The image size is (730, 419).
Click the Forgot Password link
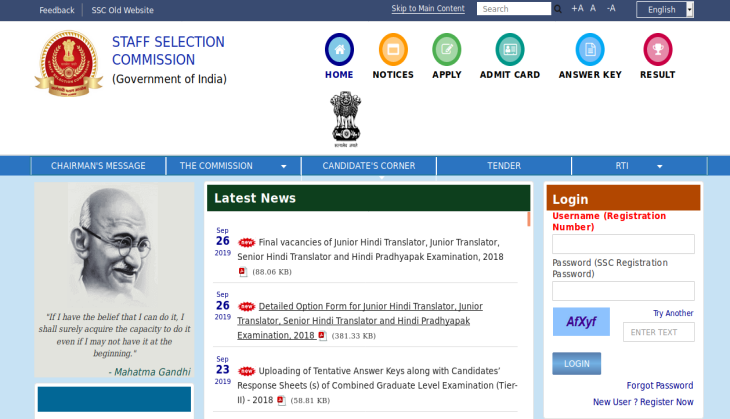pyautogui.click(x=660, y=385)
